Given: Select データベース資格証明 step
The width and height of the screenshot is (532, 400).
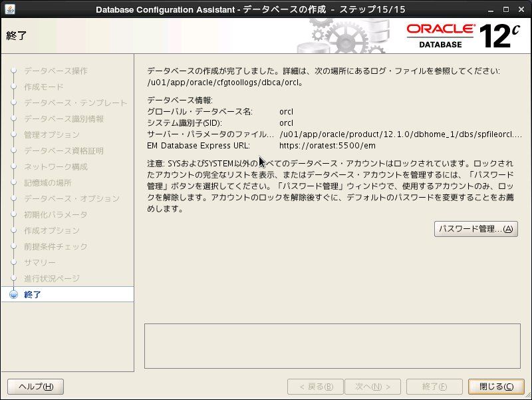Looking at the screenshot, I should (x=64, y=150).
